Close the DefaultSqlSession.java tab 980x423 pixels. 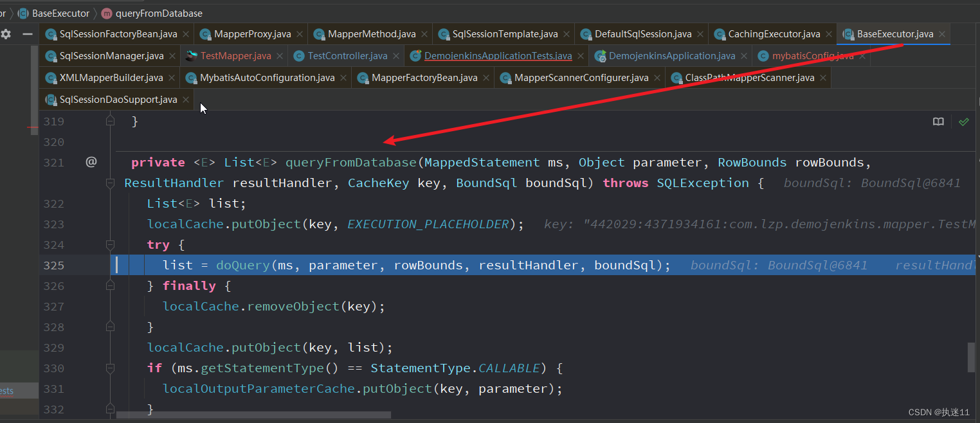tap(700, 34)
